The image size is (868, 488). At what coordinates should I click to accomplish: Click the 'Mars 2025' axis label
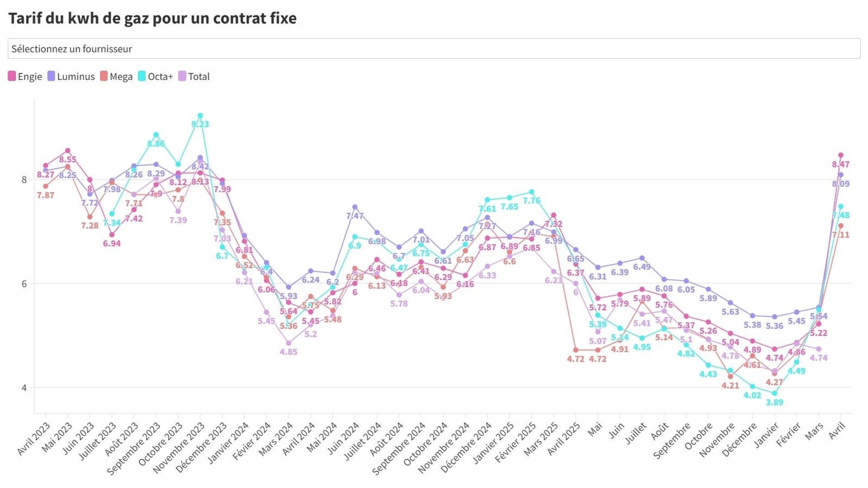click(x=542, y=439)
